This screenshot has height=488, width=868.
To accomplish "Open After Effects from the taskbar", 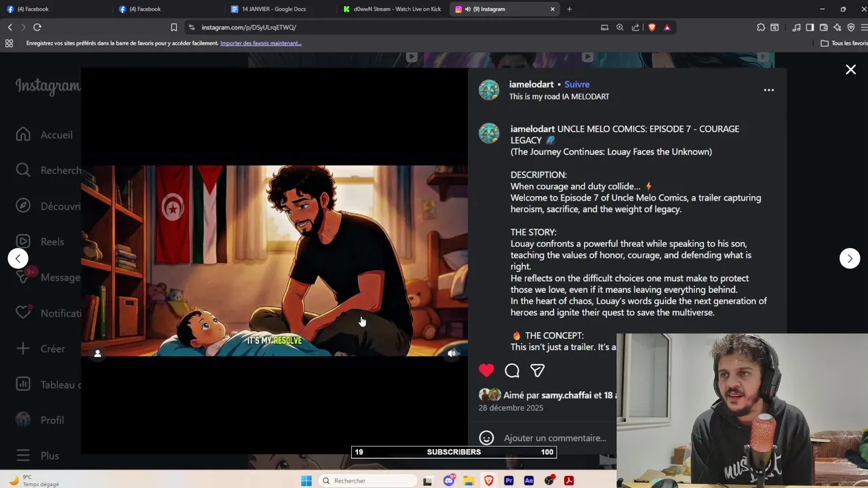I will (529, 481).
